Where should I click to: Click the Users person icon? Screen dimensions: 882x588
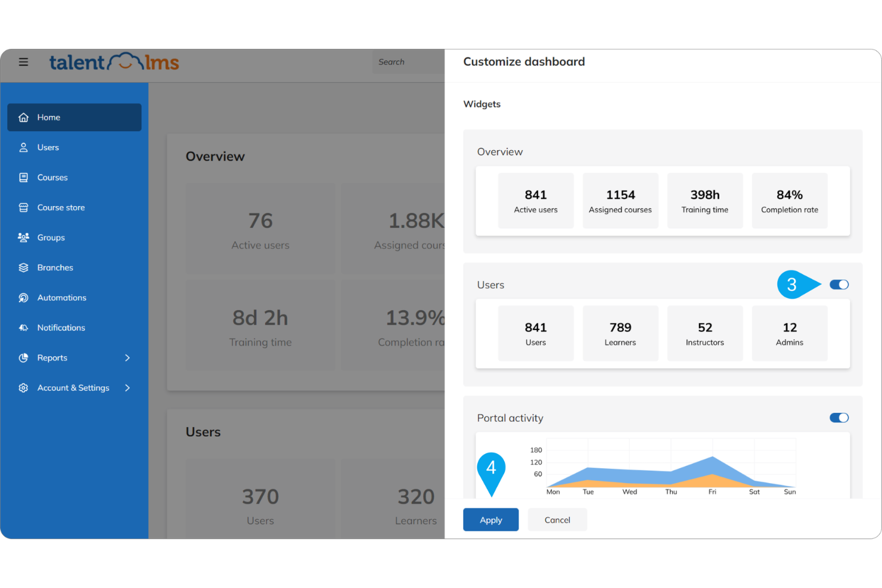point(23,147)
